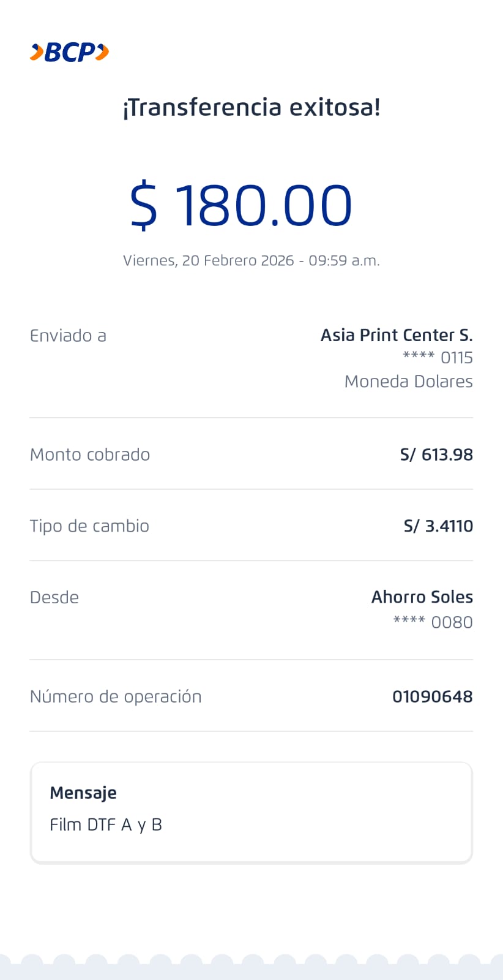Click the Moneda Dolares text

click(408, 382)
